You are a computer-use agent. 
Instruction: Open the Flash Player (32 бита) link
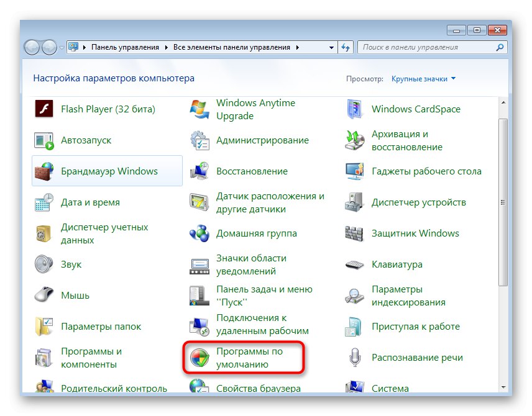pos(108,109)
